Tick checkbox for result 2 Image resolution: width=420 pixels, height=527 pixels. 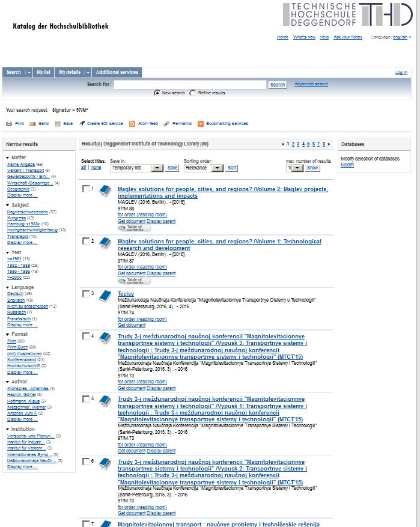pyautogui.click(x=86, y=242)
